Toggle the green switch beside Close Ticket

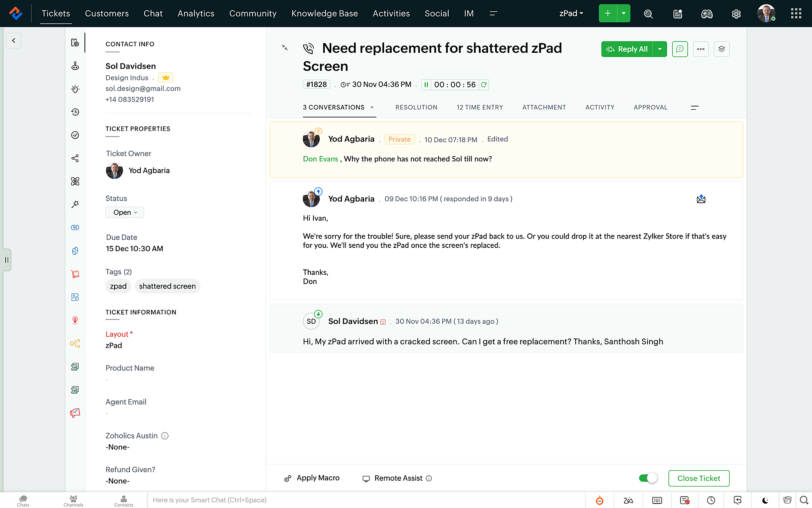coord(648,478)
